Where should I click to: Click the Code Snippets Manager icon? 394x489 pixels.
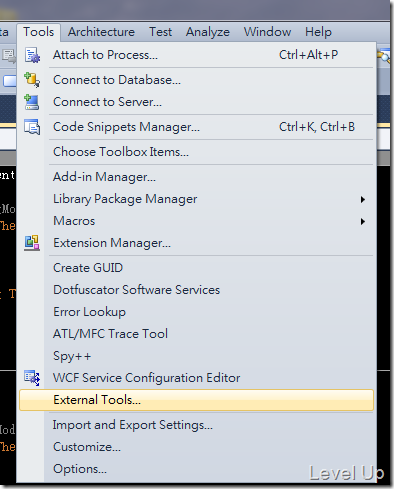pos(32,127)
